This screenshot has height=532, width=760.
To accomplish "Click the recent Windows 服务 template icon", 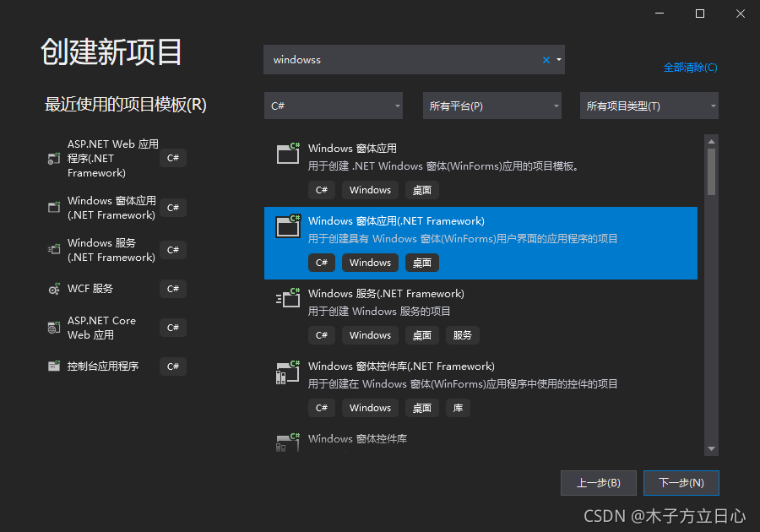I will pos(54,249).
